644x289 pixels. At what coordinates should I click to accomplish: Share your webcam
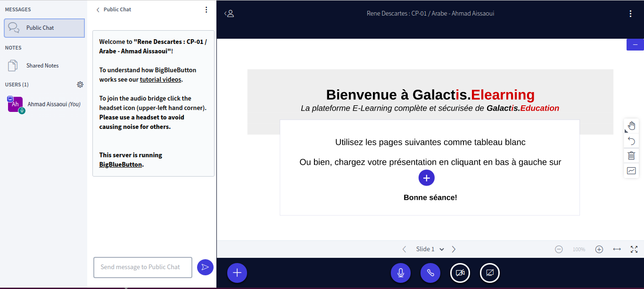coord(460,273)
